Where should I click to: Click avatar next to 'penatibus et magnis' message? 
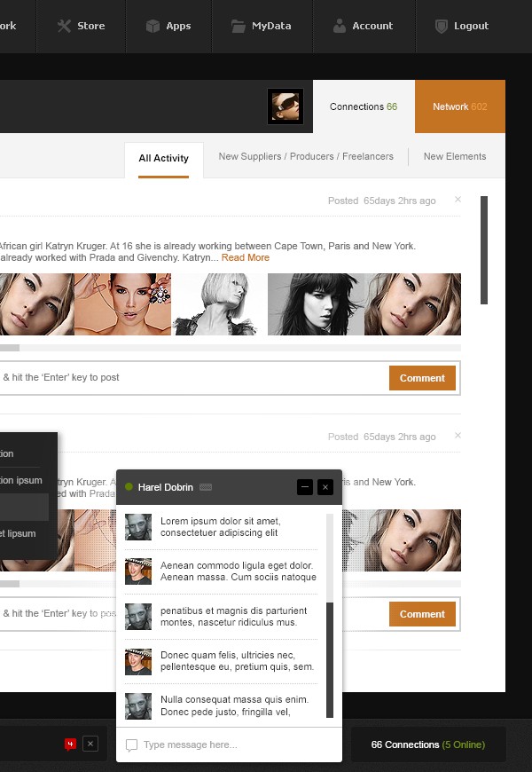coord(138,617)
